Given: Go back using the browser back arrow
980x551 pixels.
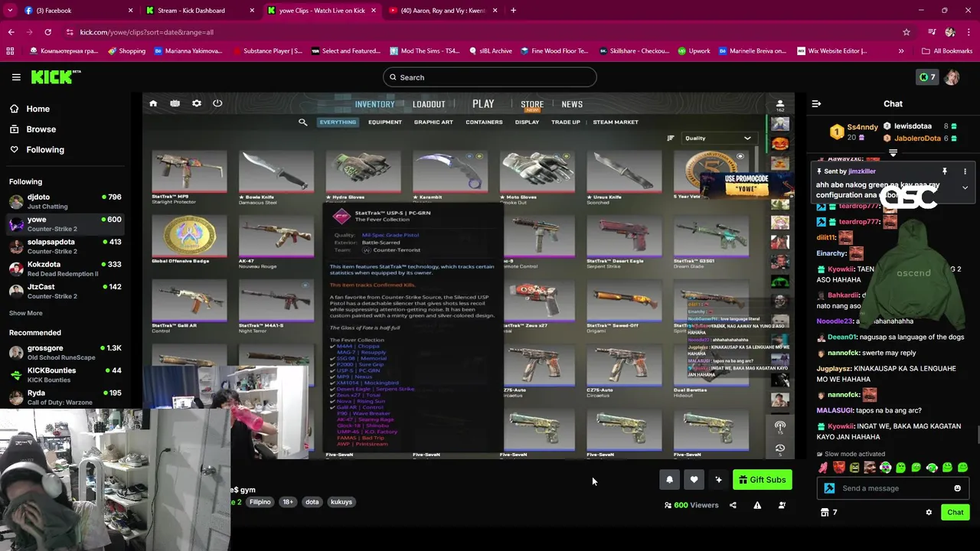Looking at the screenshot, I should click(x=11, y=32).
